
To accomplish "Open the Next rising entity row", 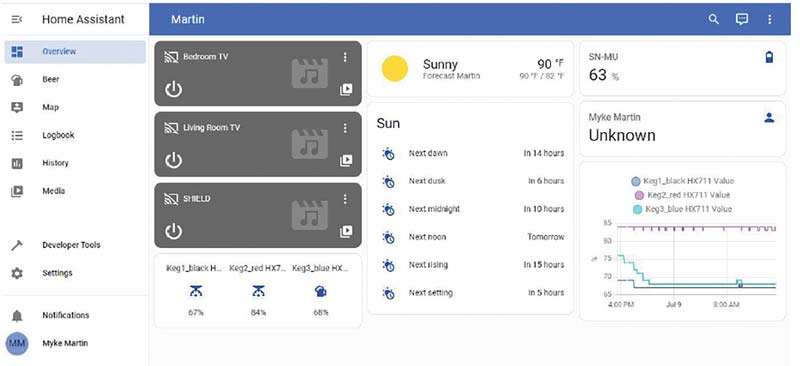I will (x=470, y=265).
